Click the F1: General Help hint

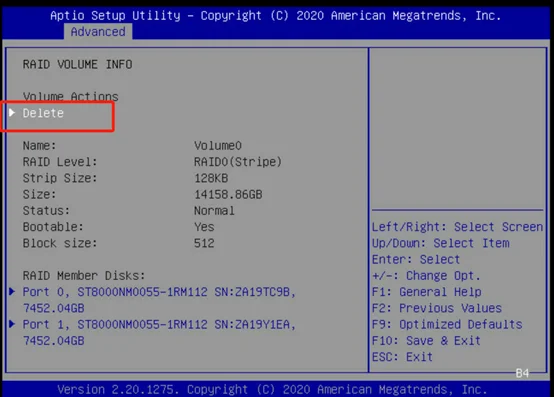coord(426,292)
